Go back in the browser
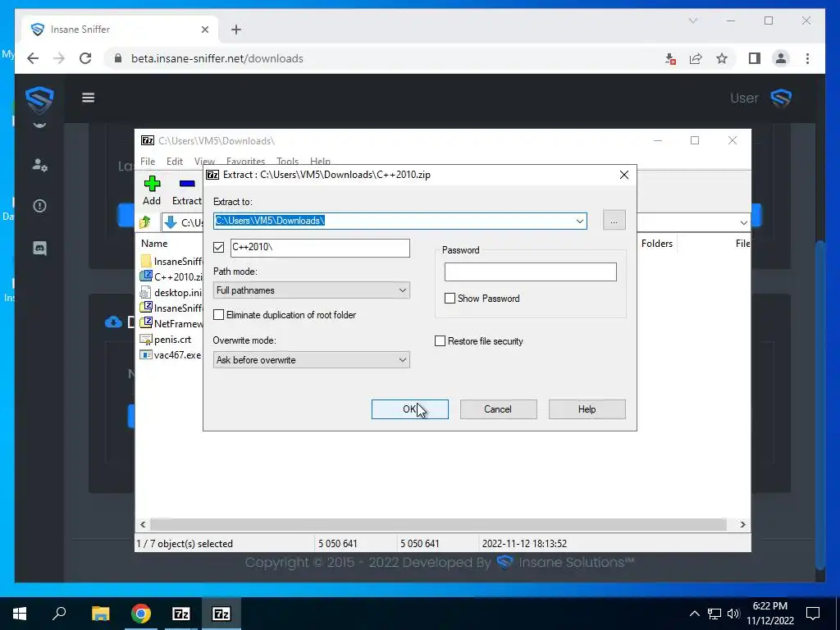The image size is (840, 630). (x=33, y=58)
